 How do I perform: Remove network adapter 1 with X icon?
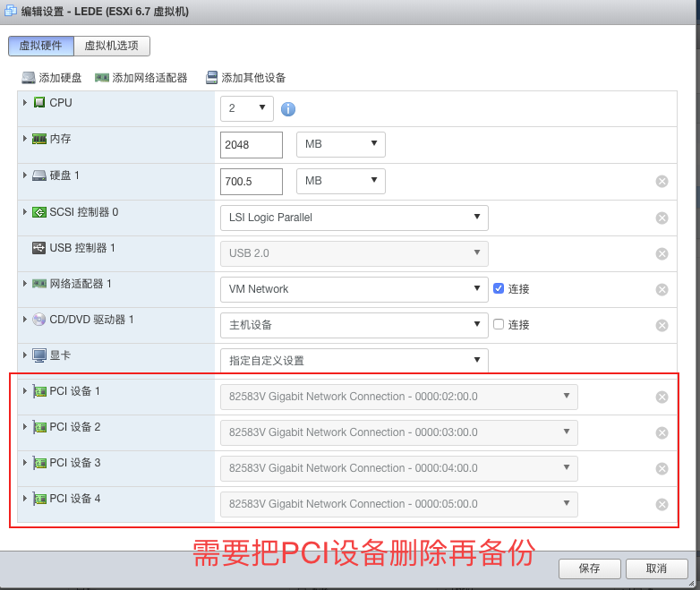[662, 289]
